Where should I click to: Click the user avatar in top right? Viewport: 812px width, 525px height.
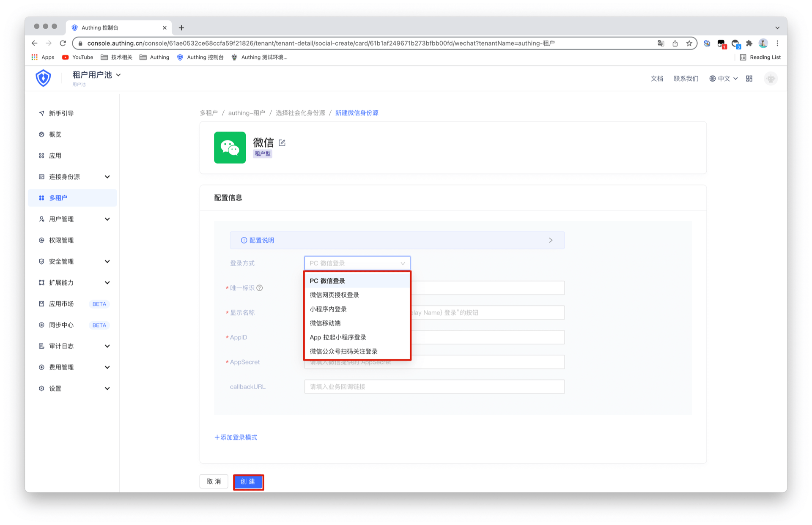click(771, 79)
